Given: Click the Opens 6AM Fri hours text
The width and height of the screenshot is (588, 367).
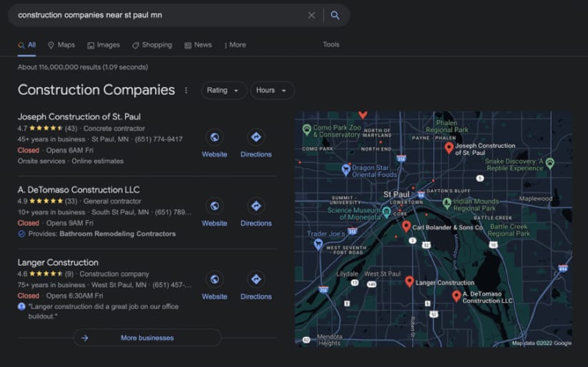Looking at the screenshot, I should [70, 150].
